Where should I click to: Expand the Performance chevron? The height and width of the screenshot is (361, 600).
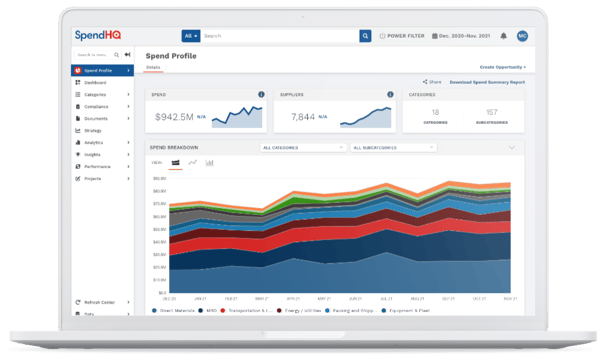[128, 167]
